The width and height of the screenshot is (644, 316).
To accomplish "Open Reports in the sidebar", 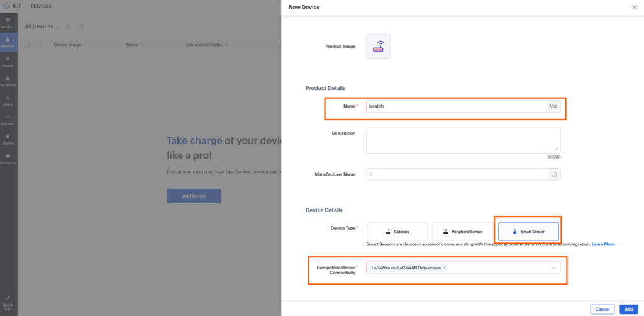I will coord(8,120).
